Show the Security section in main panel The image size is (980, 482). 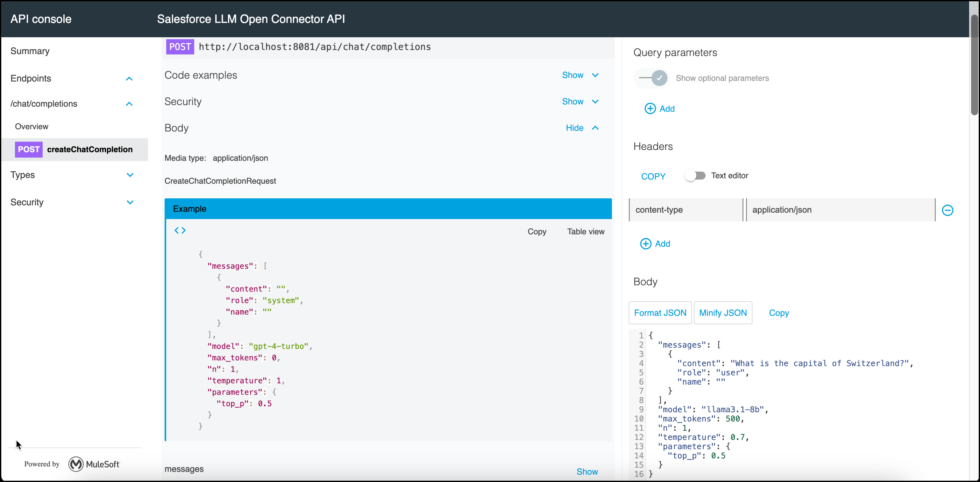[580, 102]
